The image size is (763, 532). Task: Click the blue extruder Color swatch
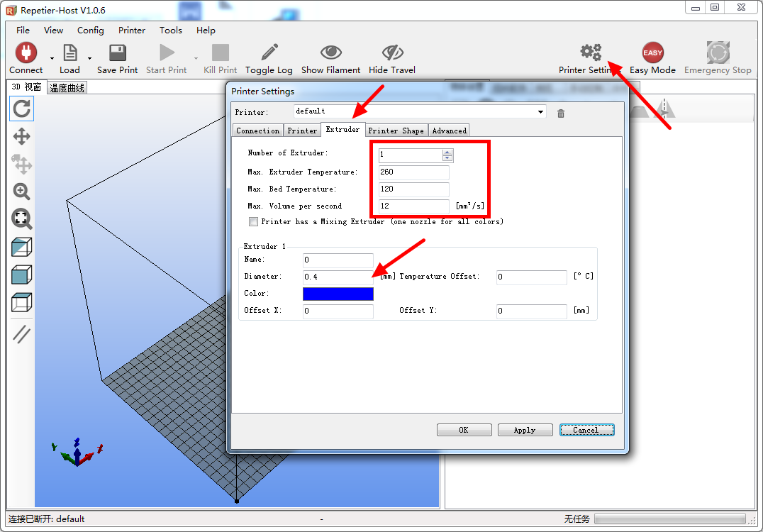pos(338,294)
